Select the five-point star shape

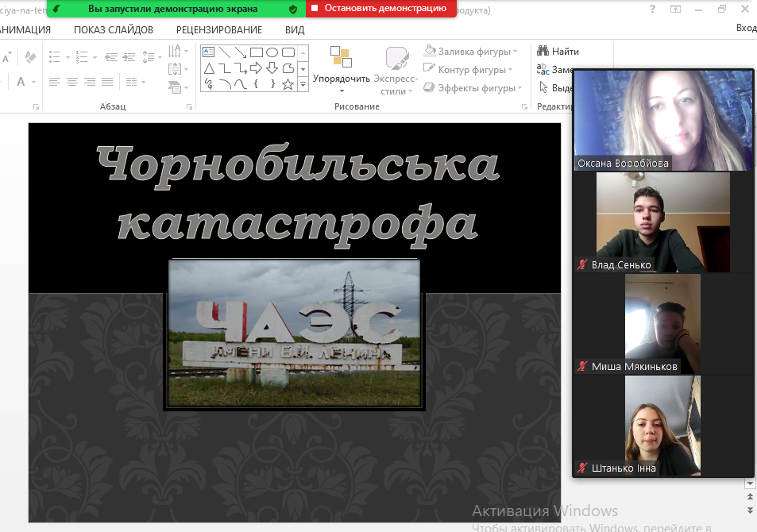(288, 83)
